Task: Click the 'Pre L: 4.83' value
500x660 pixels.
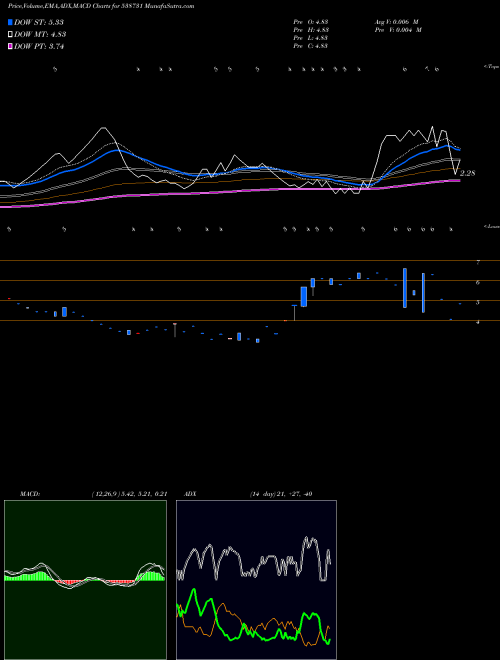Action: 311,38
